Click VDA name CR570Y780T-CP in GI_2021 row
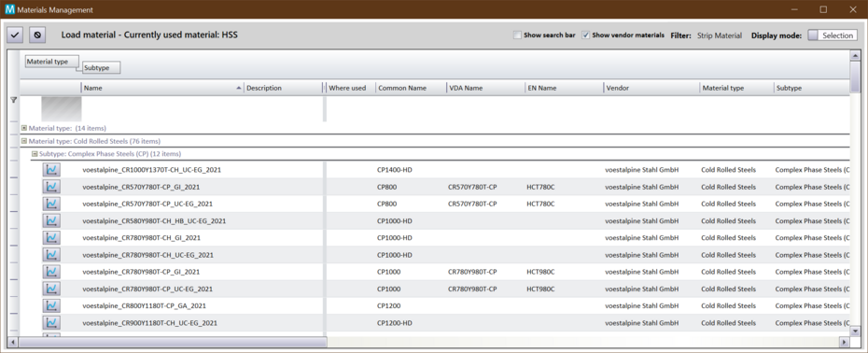 [473, 187]
